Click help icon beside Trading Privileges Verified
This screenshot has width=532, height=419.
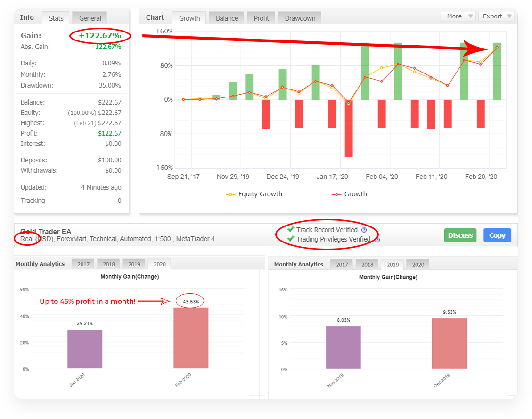(x=377, y=240)
